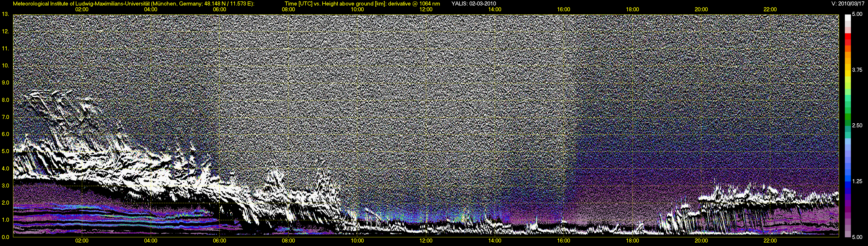The image size is (868, 246).
Task: Click the 0.0 km height axis label
Action: click(x=5, y=237)
